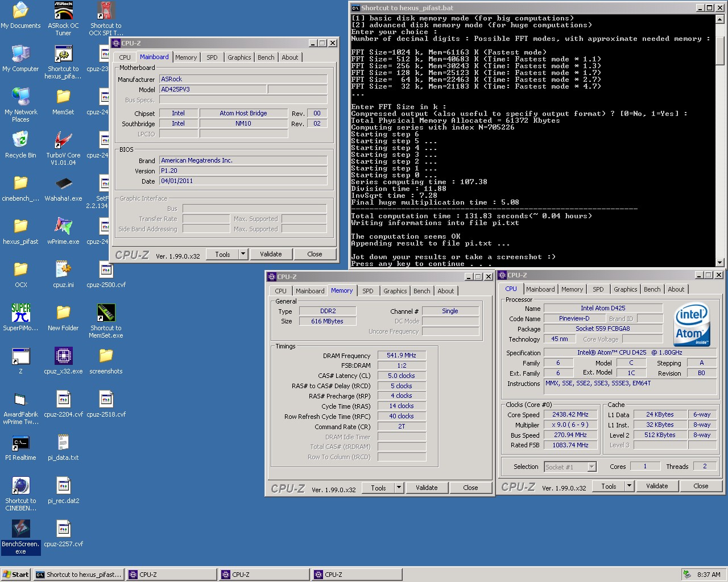Launch Shortcut to MemSet.exe icon
728x582 pixels.
pos(106,321)
